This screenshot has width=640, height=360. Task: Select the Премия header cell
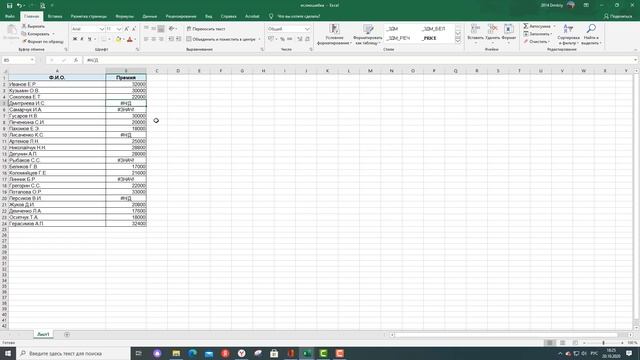coord(126,78)
